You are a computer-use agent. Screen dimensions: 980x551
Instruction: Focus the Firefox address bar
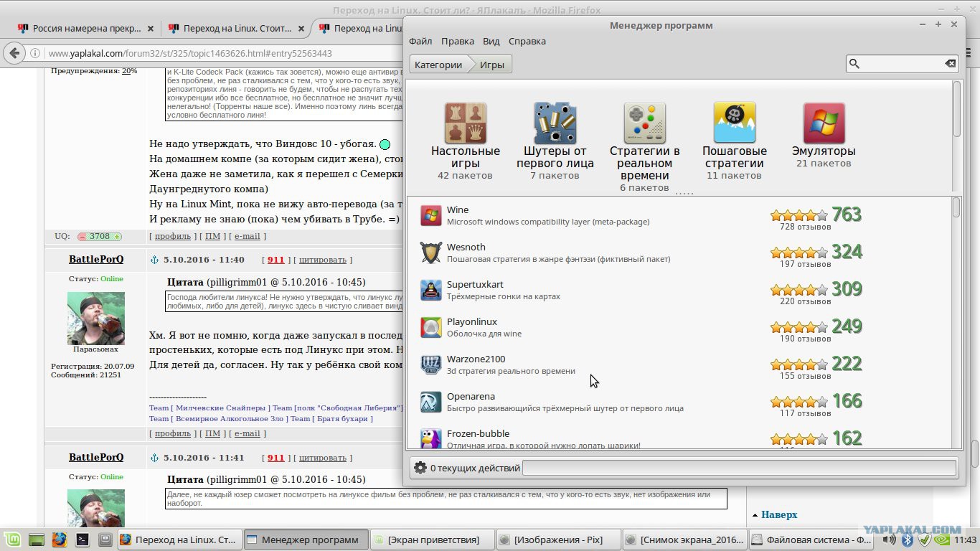pos(222,53)
